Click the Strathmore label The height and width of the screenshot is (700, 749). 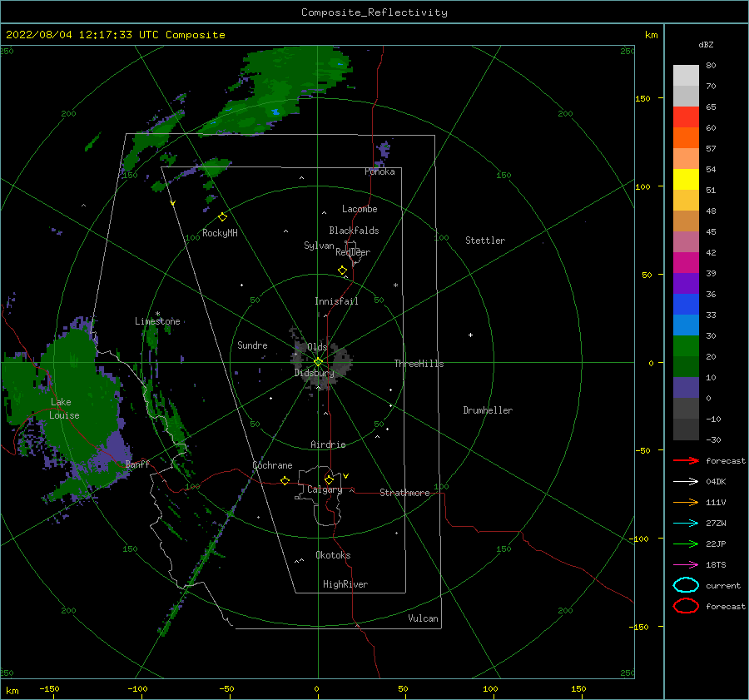click(404, 493)
